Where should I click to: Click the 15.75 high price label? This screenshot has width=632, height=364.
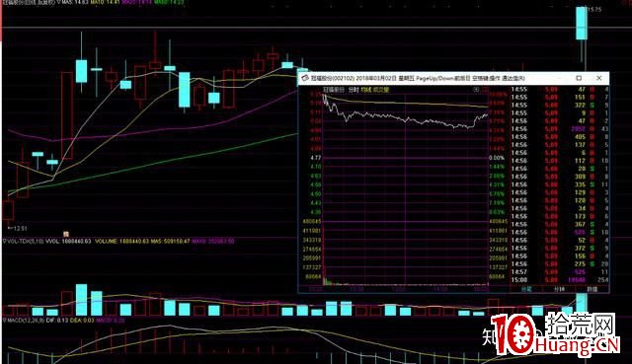(594, 9)
